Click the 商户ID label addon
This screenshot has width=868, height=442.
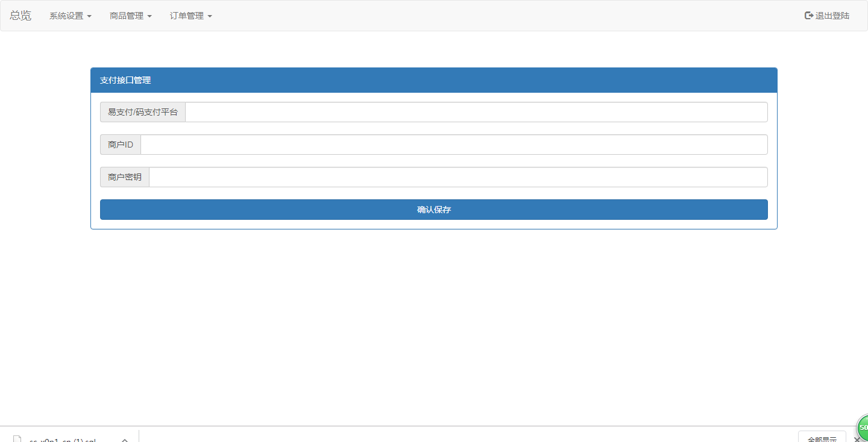tap(121, 145)
